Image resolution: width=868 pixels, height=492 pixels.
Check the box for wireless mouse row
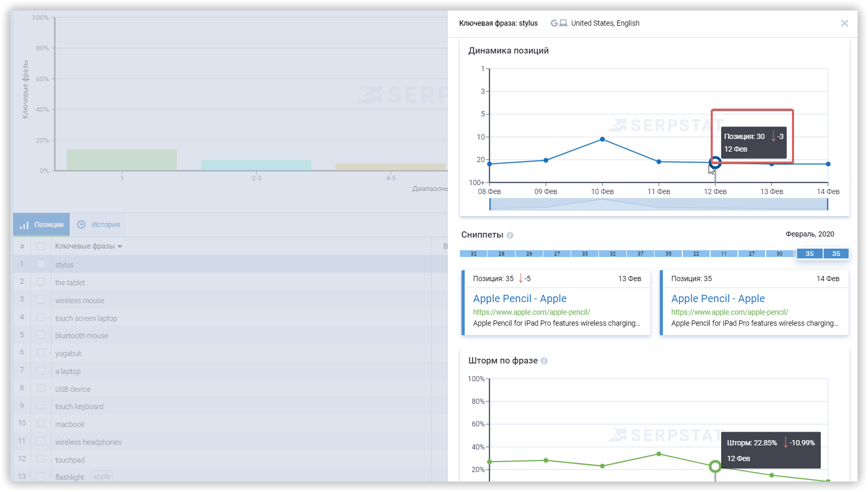tap(41, 300)
